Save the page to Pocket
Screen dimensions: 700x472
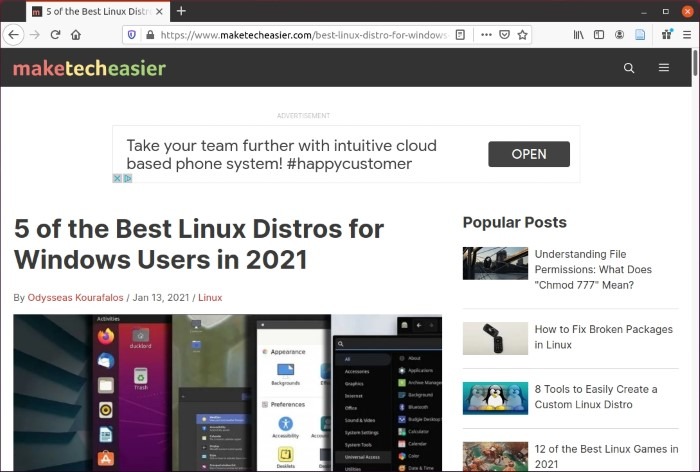point(504,34)
